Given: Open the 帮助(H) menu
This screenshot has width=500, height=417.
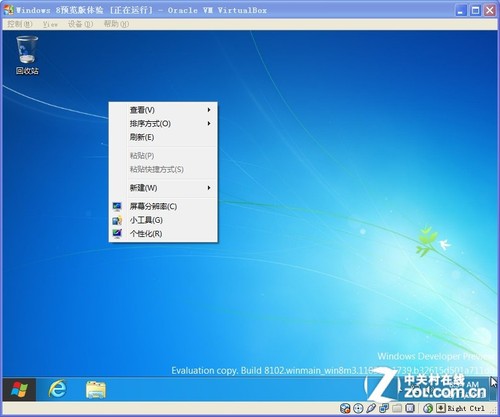Looking at the screenshot, I should click(116, 24).
